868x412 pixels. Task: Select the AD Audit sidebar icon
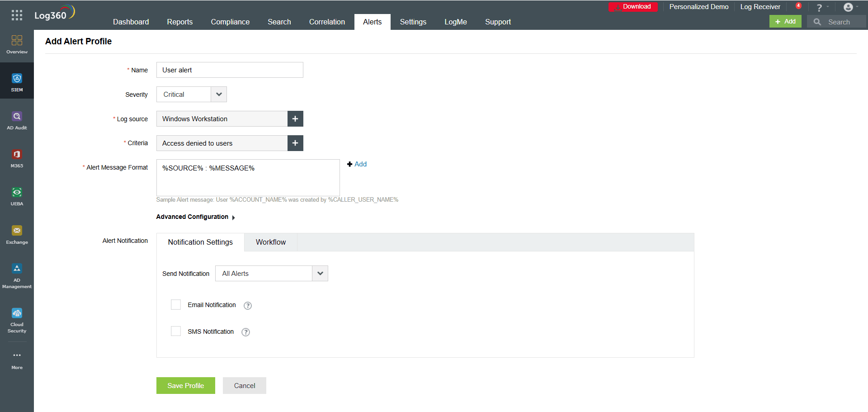pyautogui.click(x=17, y=119)
